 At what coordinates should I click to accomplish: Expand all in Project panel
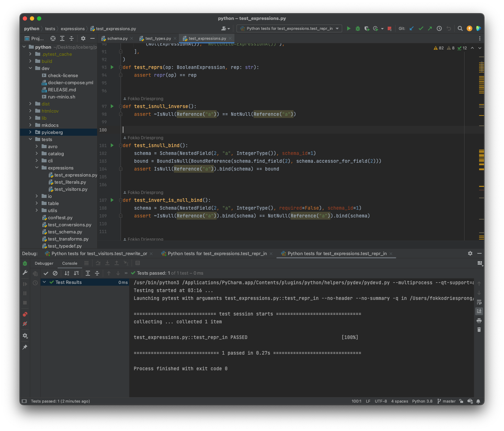point(62,38)
